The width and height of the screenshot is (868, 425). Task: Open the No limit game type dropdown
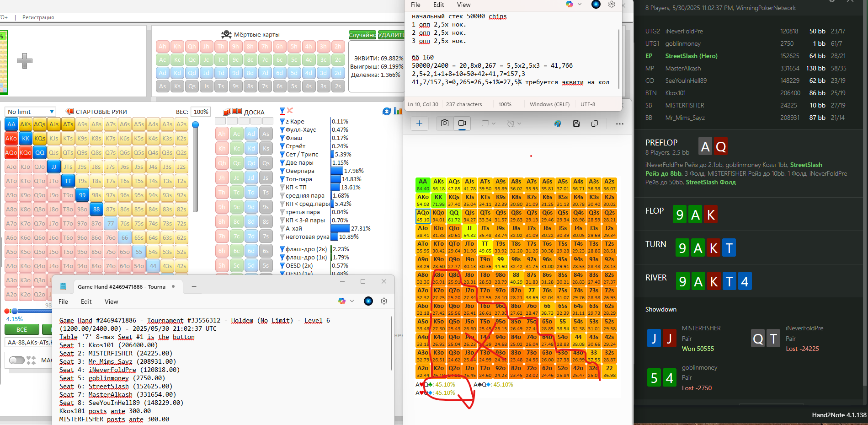(x=30, y=112)
